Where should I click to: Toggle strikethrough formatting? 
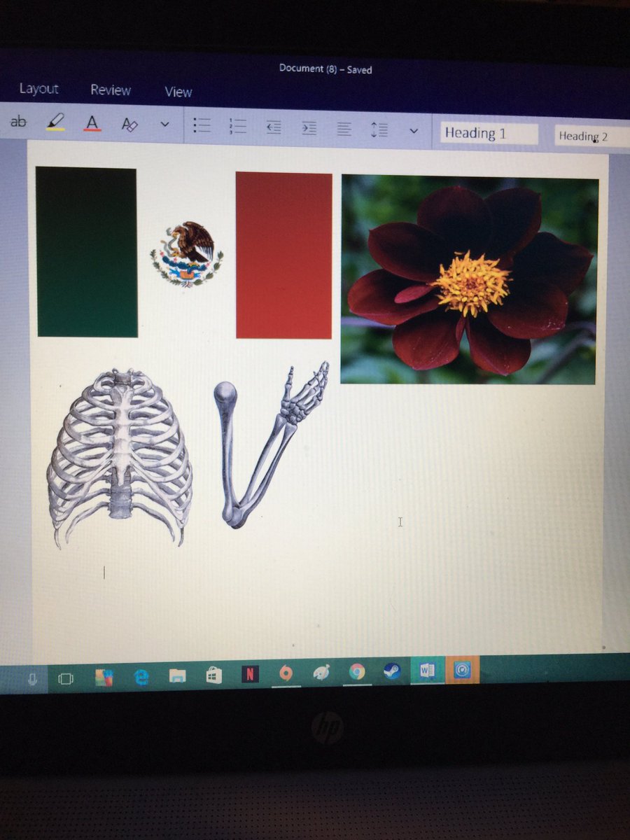18,122
